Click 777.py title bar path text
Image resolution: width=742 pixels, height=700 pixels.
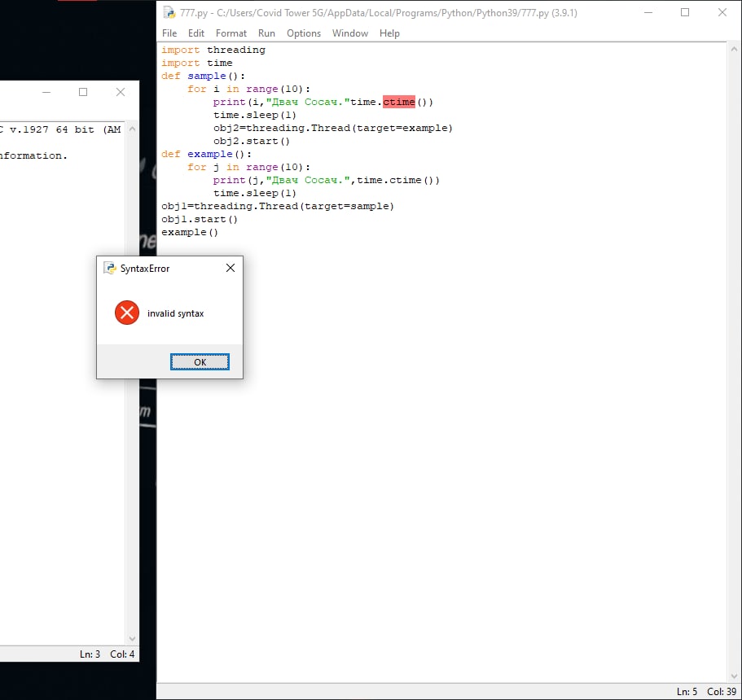pyautogui.click(x=379, y=13)
